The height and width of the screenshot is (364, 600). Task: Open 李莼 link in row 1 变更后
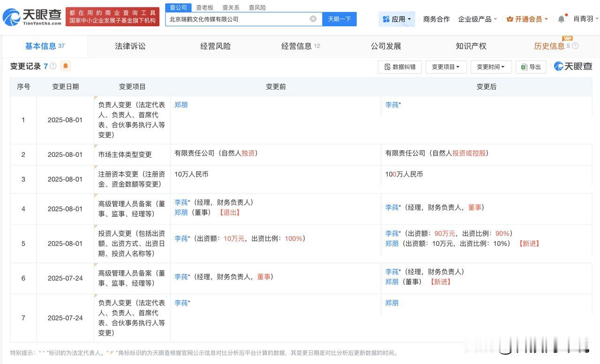click(x=392, y=105)
